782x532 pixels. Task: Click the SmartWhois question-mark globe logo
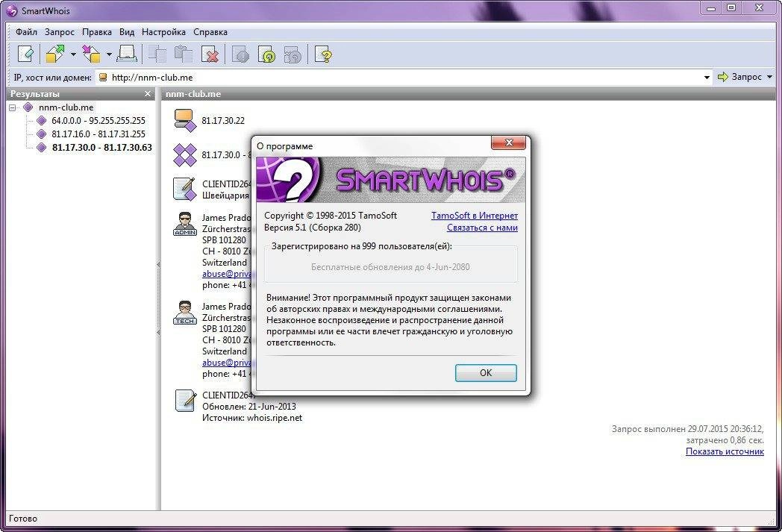tap(289, 180)
